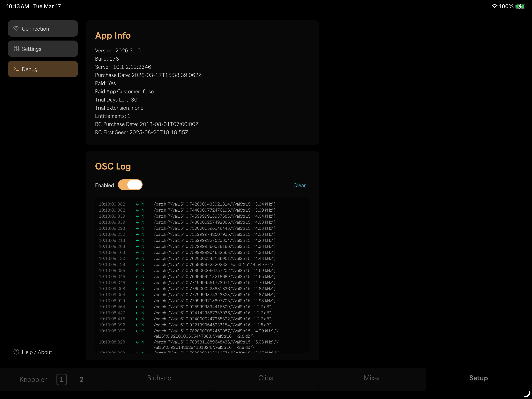Switch to the Clips tab
Image resolution: width=532 pixels, height=399 pixels.
[266, 378]
